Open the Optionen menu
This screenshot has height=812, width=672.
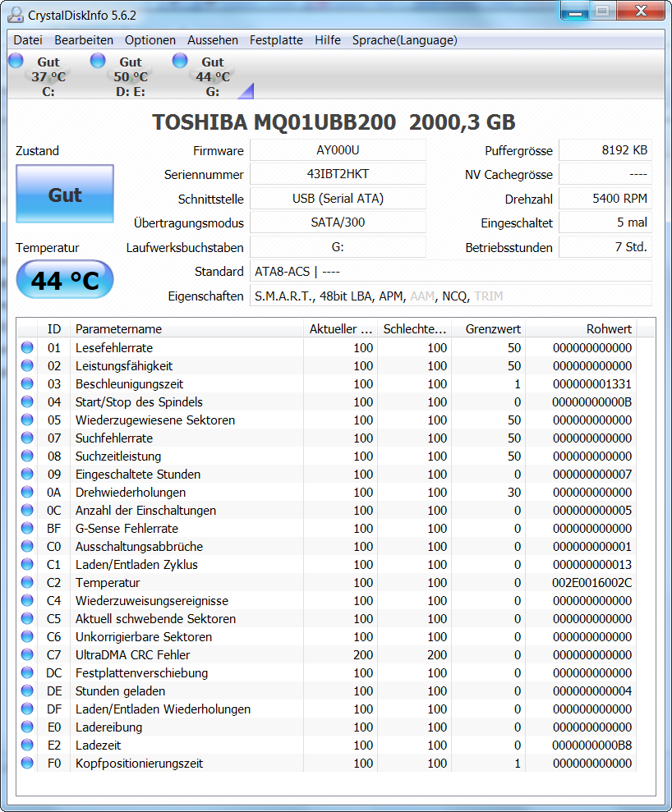[150, 40]
